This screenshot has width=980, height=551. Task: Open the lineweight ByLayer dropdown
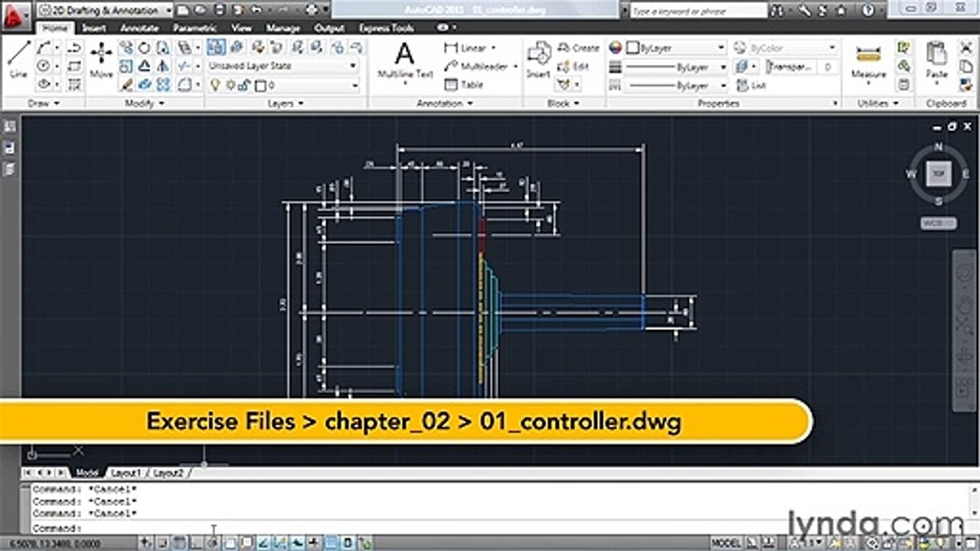click(x=676, y=67)
